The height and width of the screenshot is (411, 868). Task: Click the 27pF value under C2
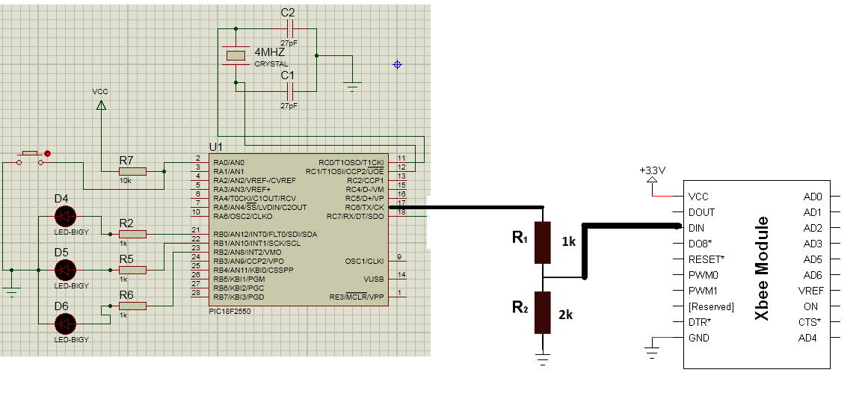(289, 42)
